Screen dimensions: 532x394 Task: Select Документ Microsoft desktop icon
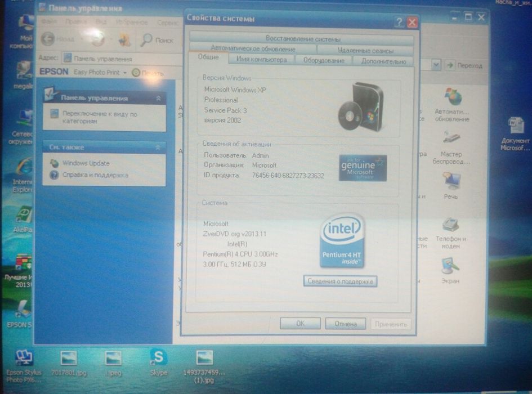[515, 134]
